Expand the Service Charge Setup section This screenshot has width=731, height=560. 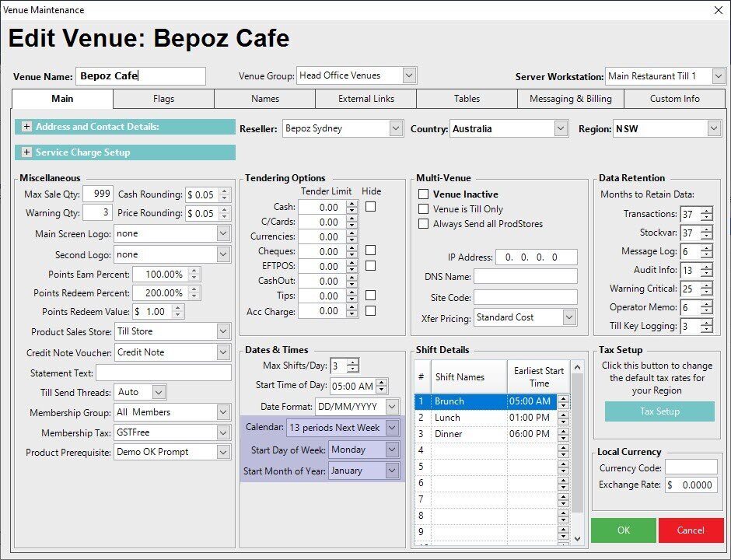click(26, 152)
